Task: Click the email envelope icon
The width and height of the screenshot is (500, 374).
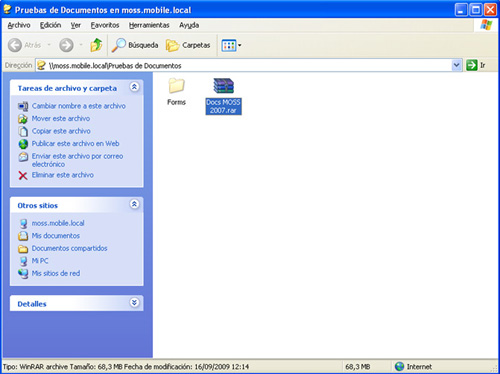Action: pyautogui.click(x=23, y=157)
